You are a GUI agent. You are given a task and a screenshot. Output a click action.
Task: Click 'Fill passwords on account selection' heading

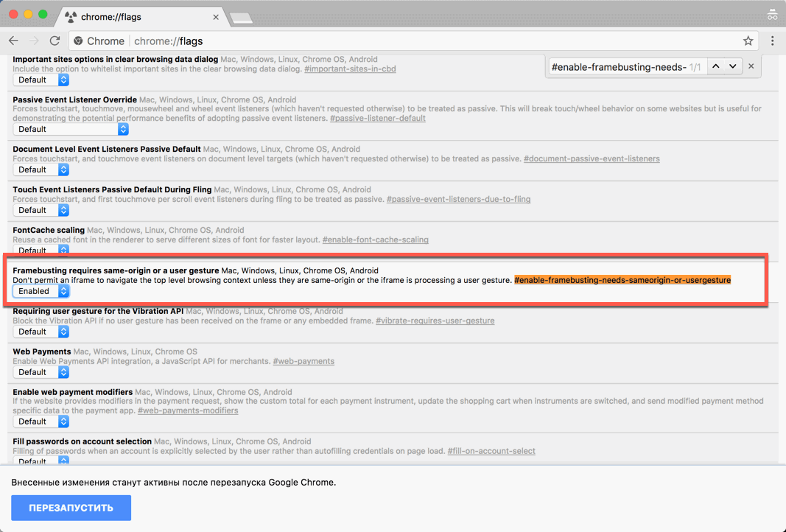[83, 442]
